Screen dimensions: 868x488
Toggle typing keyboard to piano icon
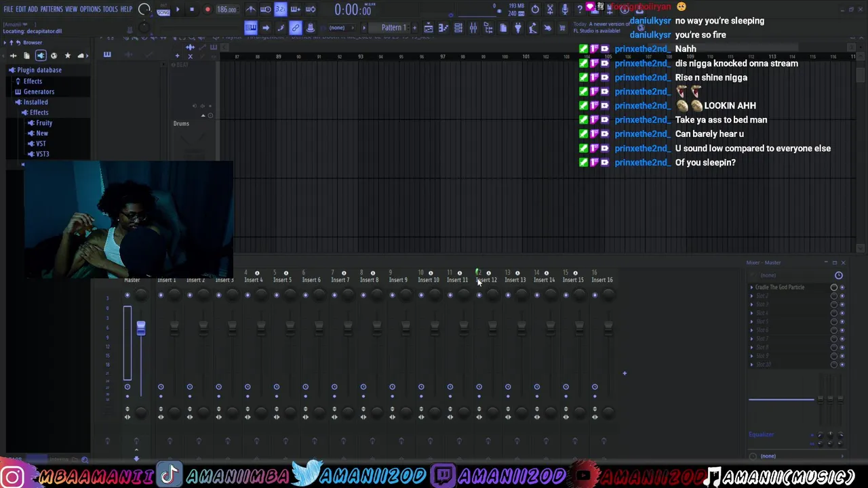click(251, 28)
